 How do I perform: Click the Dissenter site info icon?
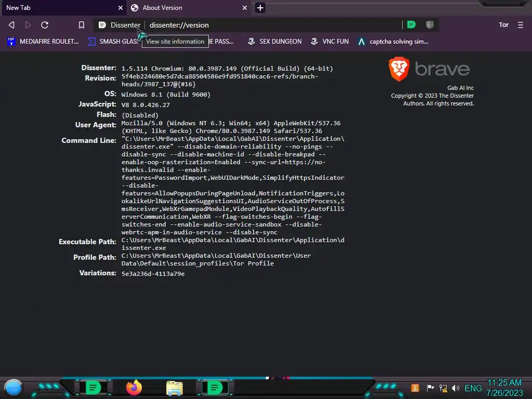tap(102, 25)
